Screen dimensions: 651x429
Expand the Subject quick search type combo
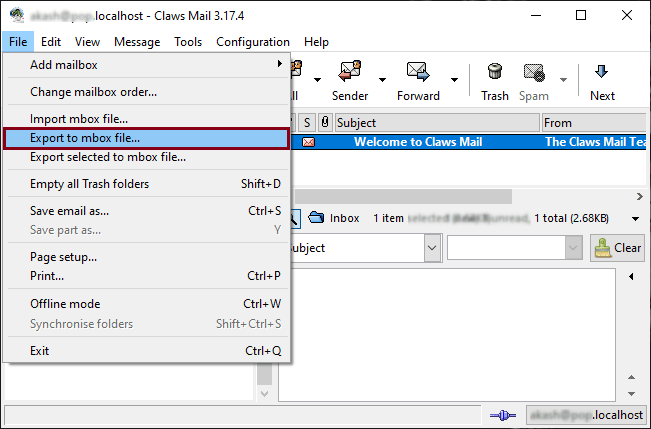pyautogui.click(x=432, y=248)
